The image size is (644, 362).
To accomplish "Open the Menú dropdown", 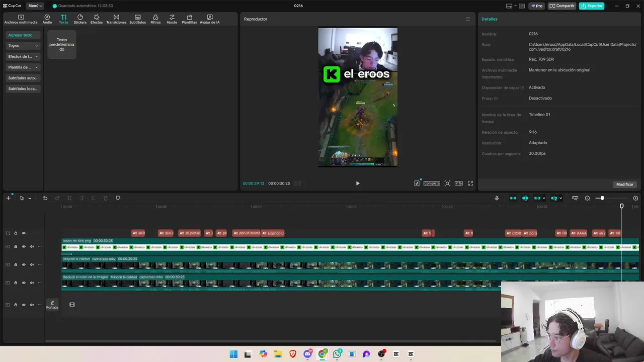I will pyautogui.click(x=35, y=6).
